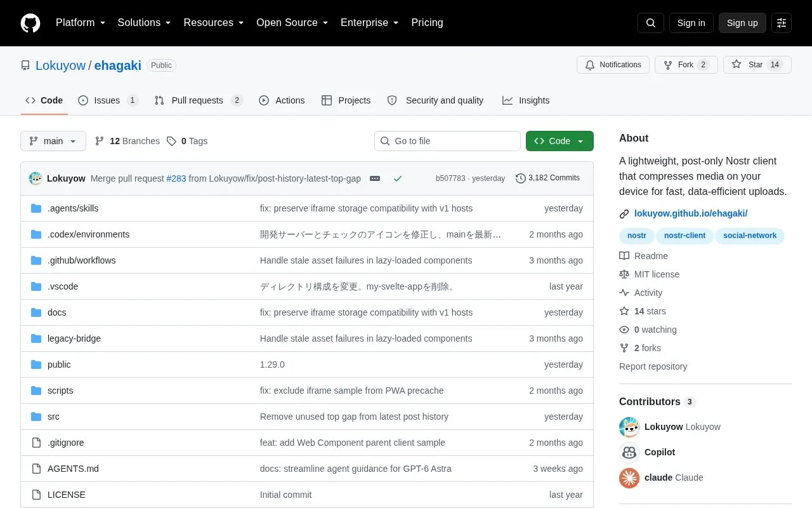Expand the green Code dropdown button

click(560, 141)
